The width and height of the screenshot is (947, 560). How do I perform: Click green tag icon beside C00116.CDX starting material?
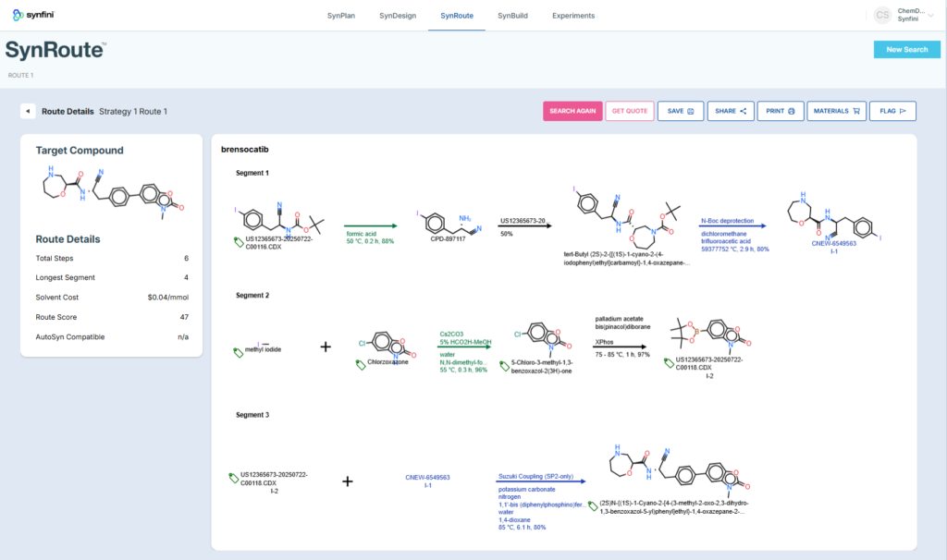[239, 242]
